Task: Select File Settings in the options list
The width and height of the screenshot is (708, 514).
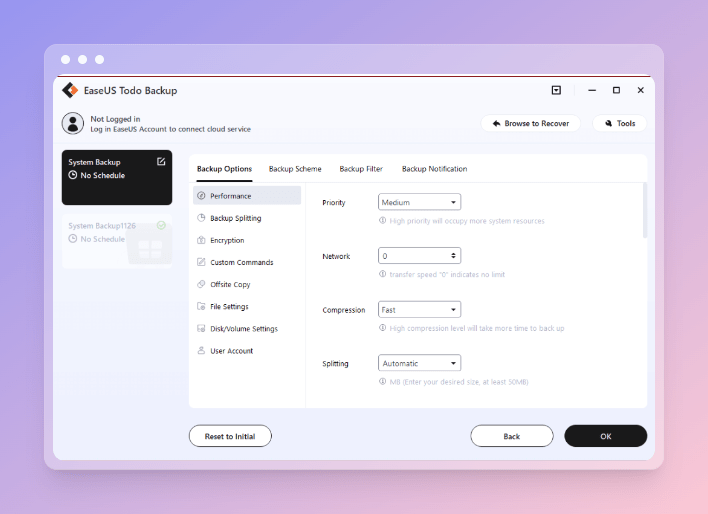Action: (247, 306)
